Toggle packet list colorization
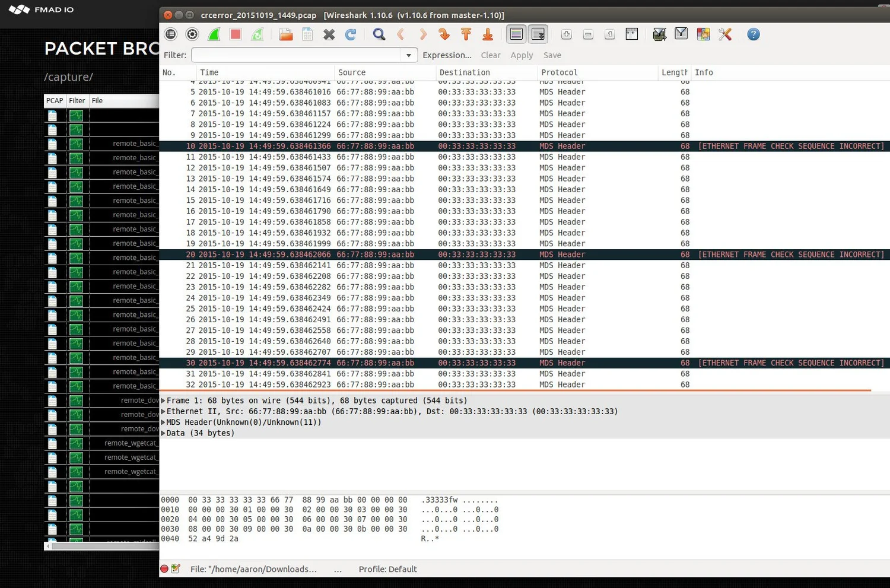The width and height of the screenshot is (890, 588). click(x=516, y=34)
